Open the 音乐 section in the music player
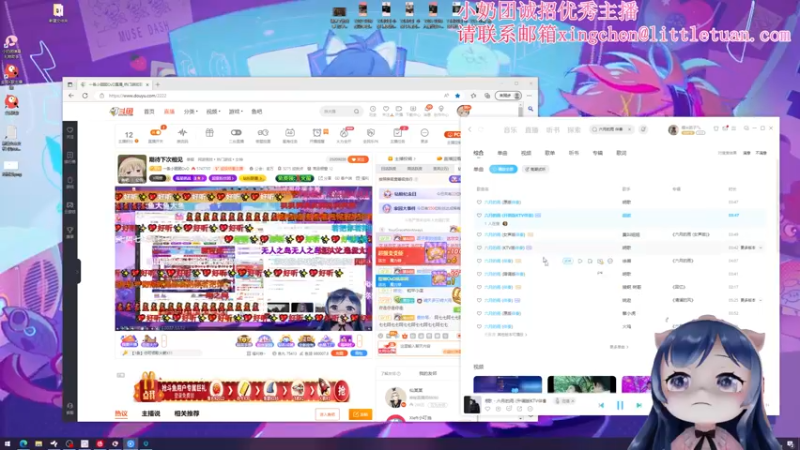800x450 pixels. coord(510,130)
